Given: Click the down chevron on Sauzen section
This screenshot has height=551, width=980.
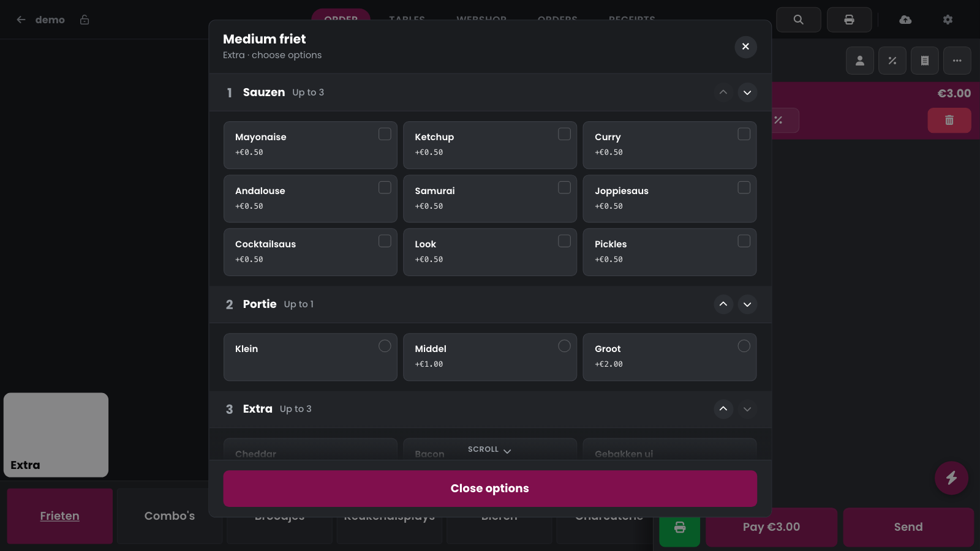Looking at the screenshot, I should click(747, 92).
